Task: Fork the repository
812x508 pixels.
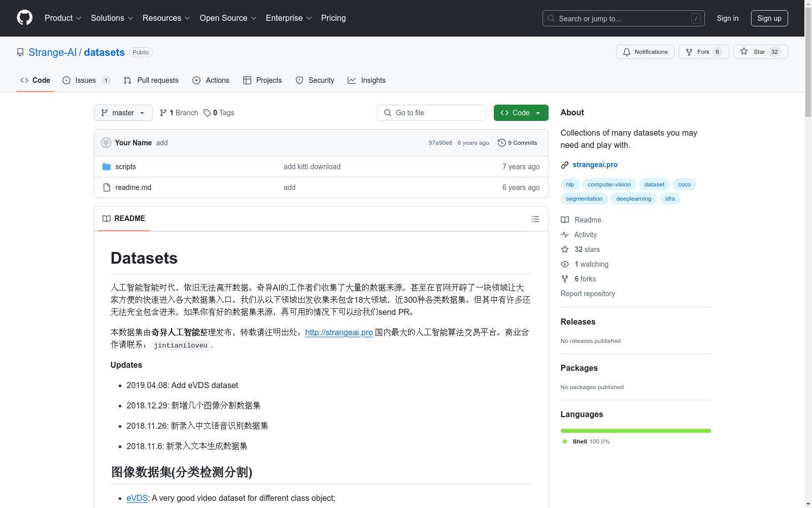Action: (x=703, y=52)
